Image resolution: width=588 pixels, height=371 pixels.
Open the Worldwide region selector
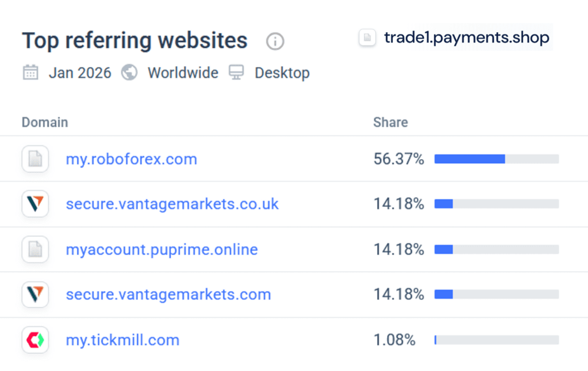tap(183, 73)
